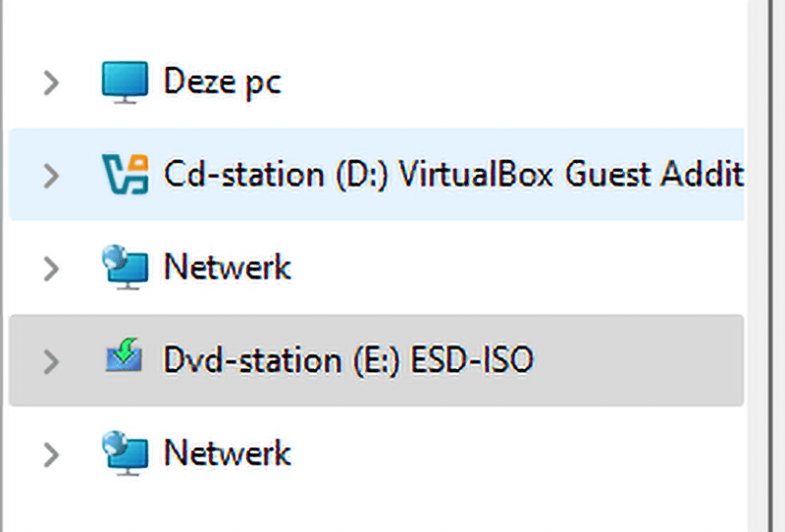Viewport: 785px width, 532px height.
Task: Expand the Cd-station (D:) node chevron
Action: point(52,176)
